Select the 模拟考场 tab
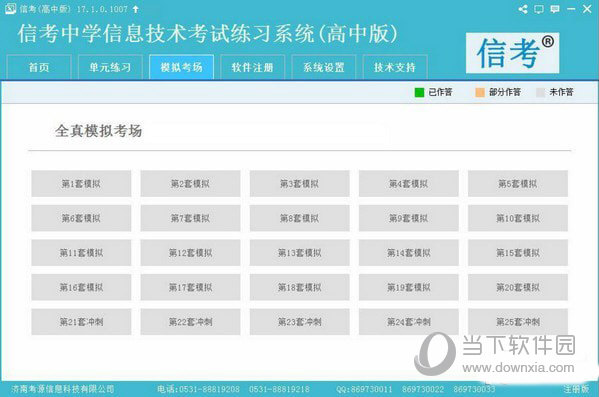 181,67
